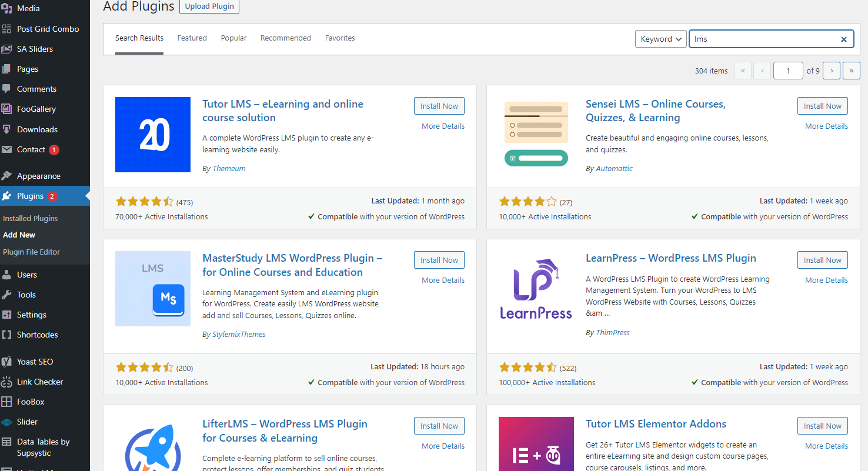Open Plugin File Editor submenu item
Screen dimensions: 868x471
click(32, 252)
